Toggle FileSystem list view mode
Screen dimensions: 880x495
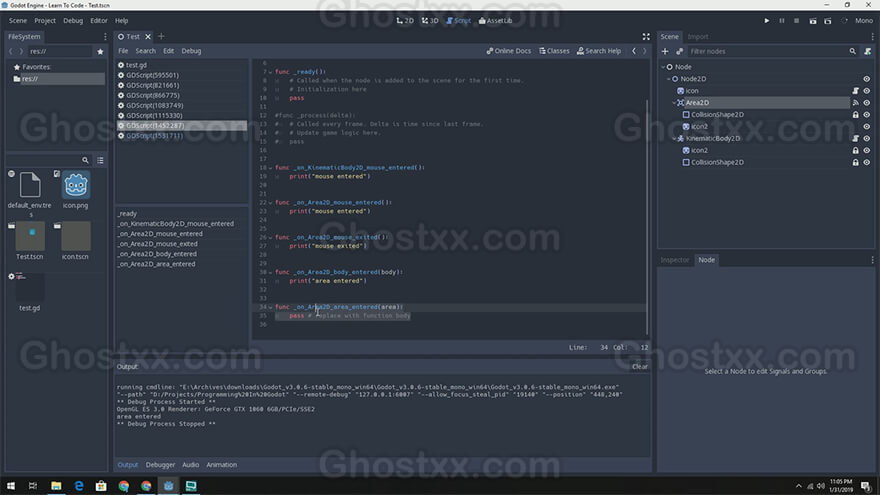tap(100, 161)
